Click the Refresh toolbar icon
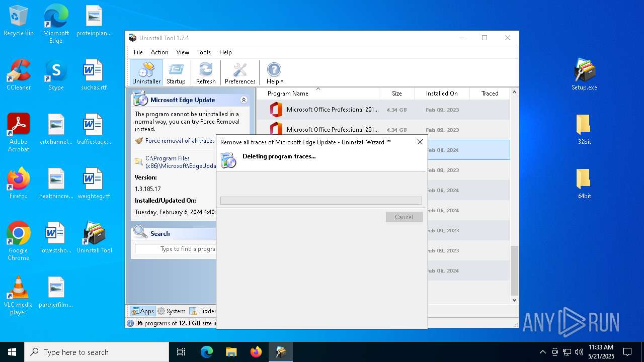 coord(206,73)
